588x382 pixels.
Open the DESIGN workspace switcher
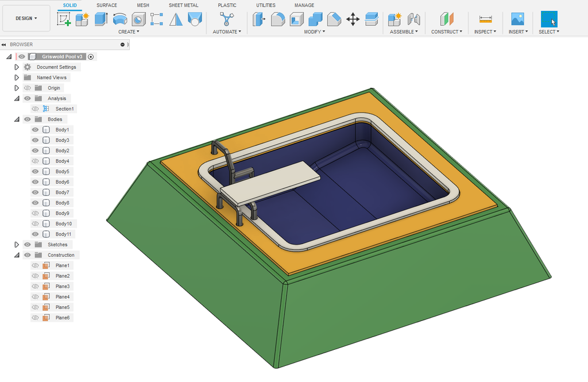coord(26,18)
